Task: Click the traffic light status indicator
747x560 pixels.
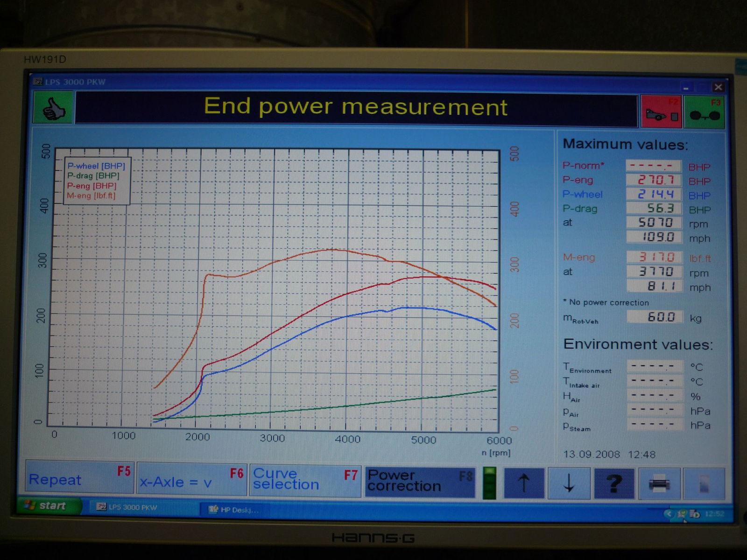Action: (489, 483)
